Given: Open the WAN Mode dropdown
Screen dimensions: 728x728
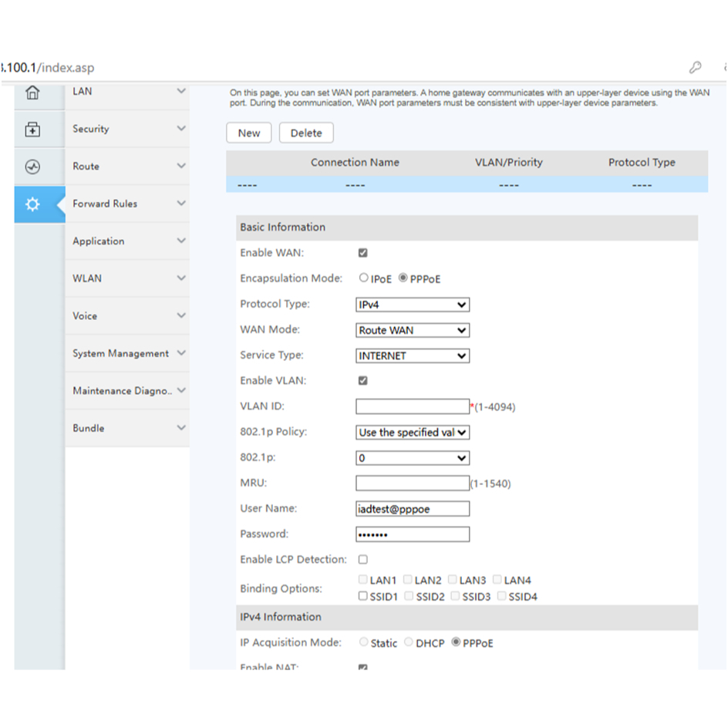Looking at the screenshot, I should 413,330.
